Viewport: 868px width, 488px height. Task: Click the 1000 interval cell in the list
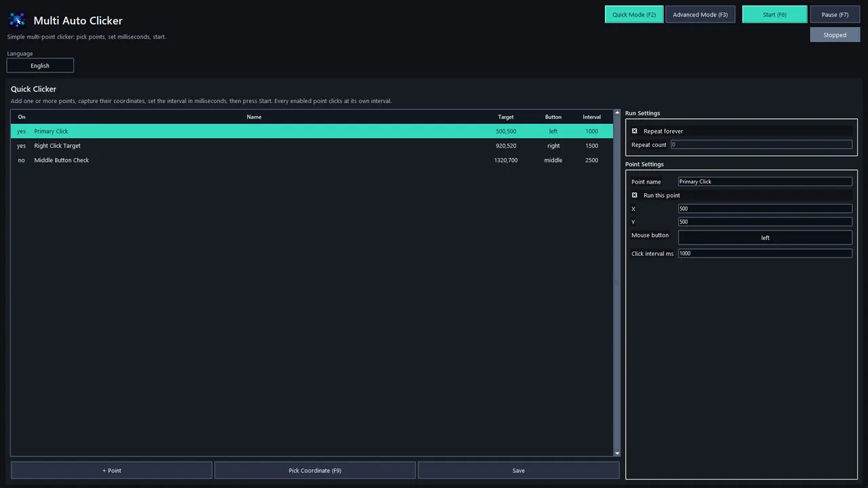point(592,131)
